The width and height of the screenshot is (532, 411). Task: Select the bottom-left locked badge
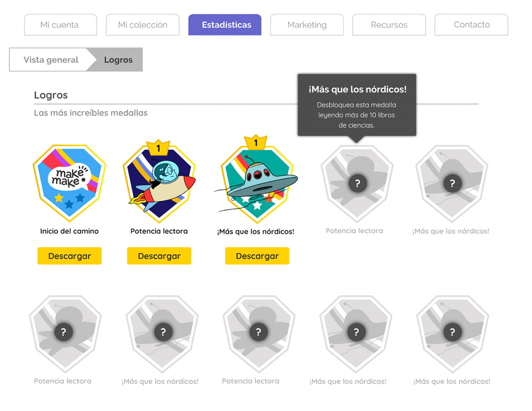click(64, 332)
